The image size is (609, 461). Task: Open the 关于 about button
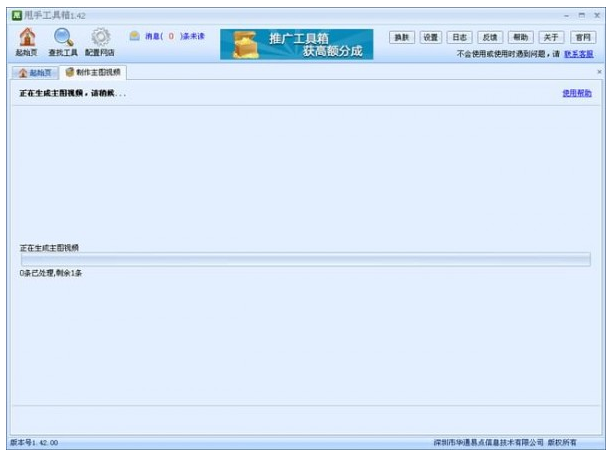[551, 37]
